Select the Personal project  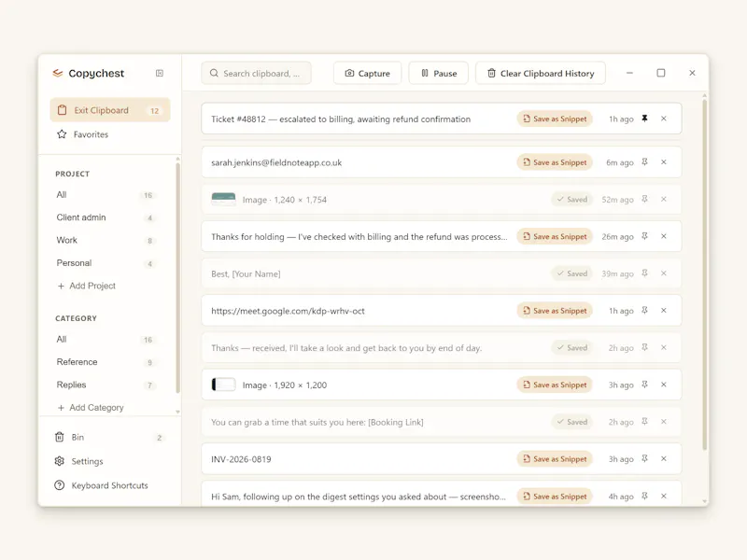[x=106, y=263]
